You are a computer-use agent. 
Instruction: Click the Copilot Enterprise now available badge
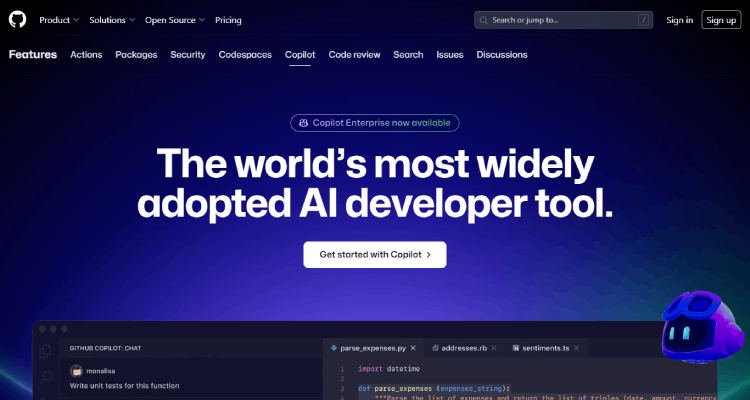375,123
